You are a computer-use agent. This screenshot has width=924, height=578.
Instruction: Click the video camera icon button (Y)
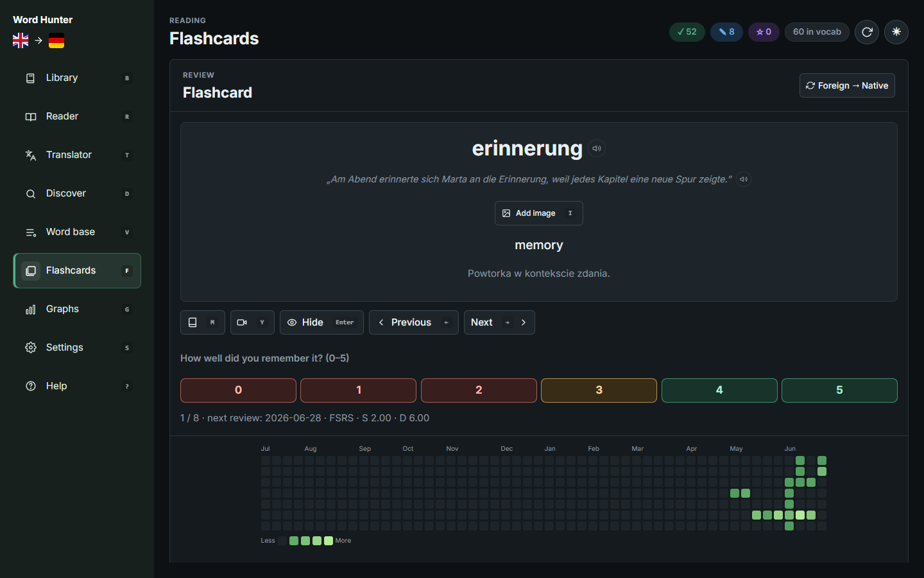252,322
